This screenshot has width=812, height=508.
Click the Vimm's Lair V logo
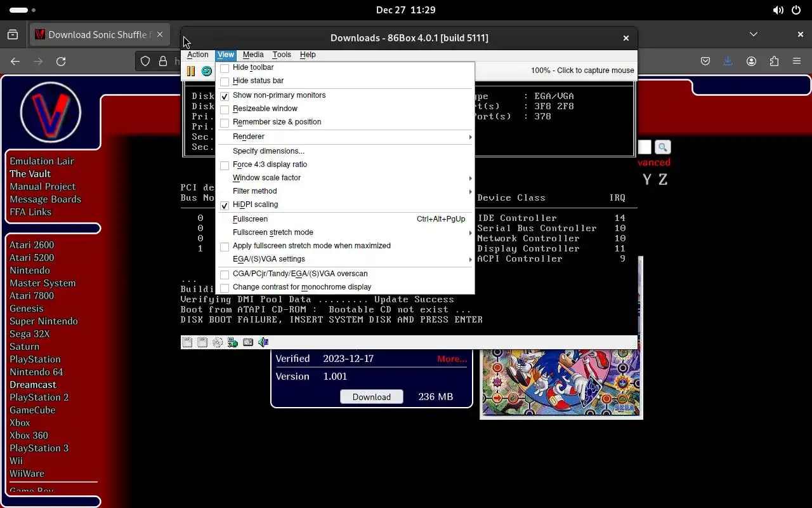coord(51,112)
